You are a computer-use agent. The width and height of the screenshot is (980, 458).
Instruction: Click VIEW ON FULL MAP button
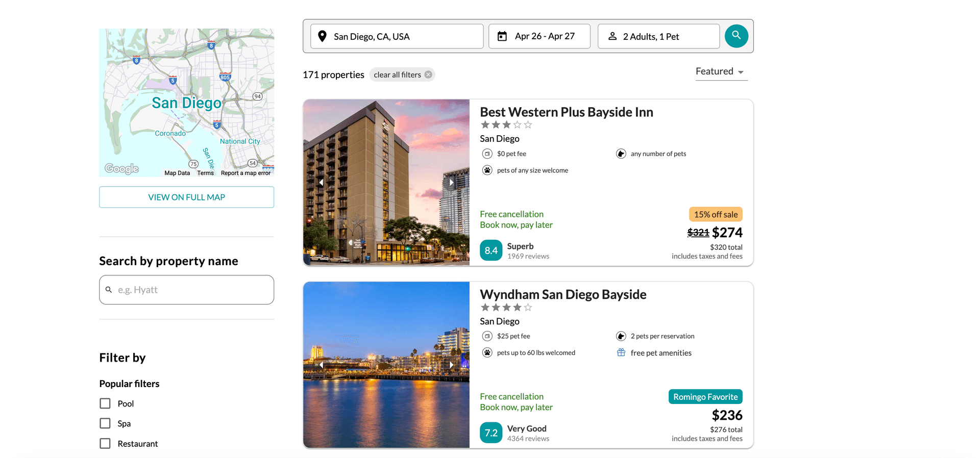pos(187,197)
